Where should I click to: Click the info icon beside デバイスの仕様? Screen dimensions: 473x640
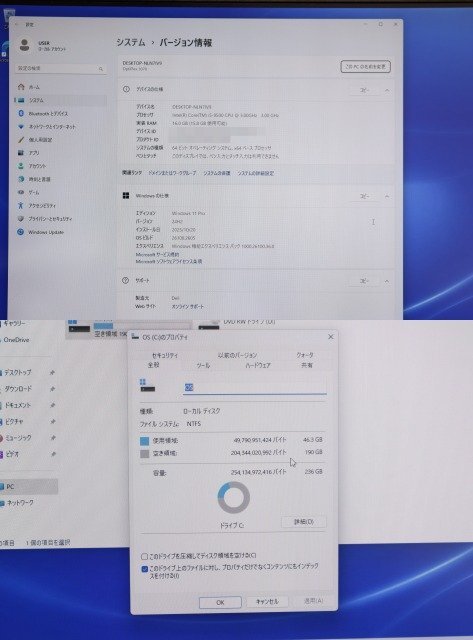coord(126,89)
